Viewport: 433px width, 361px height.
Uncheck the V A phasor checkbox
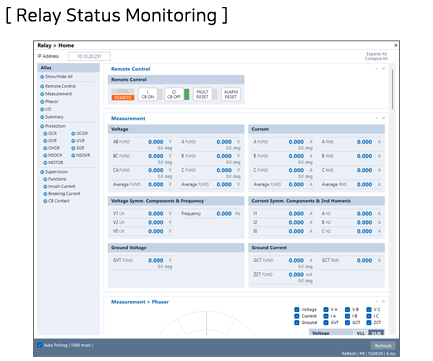[326, 310]
